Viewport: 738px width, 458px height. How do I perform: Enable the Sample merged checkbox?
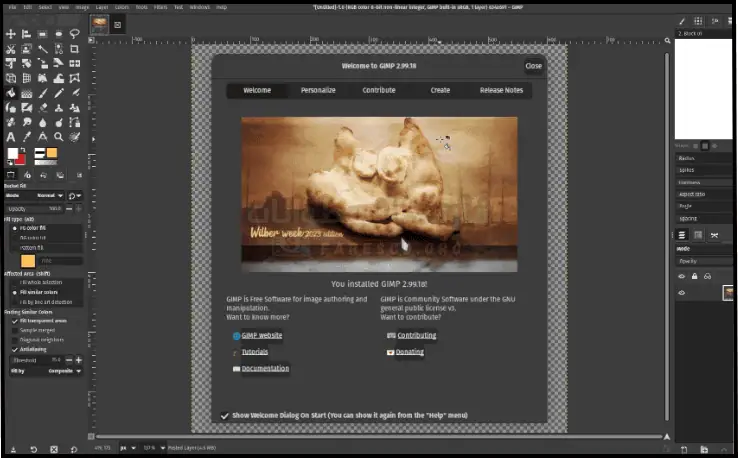click(15, 329)
